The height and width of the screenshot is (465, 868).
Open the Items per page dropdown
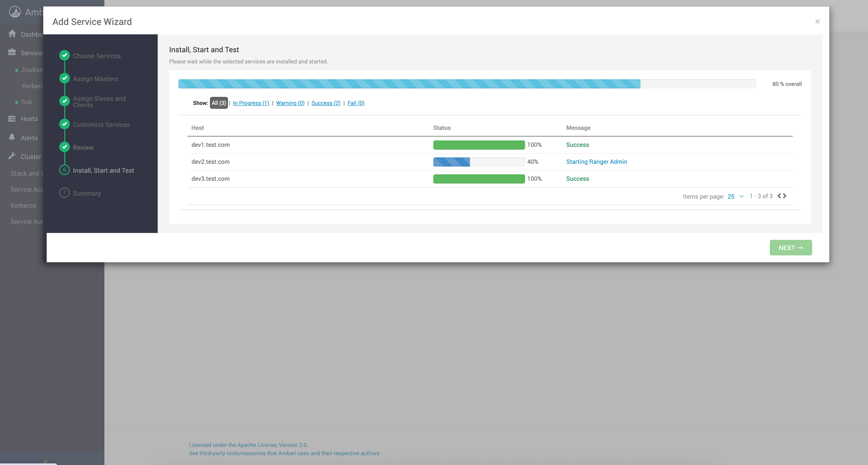tap(735, 197)
